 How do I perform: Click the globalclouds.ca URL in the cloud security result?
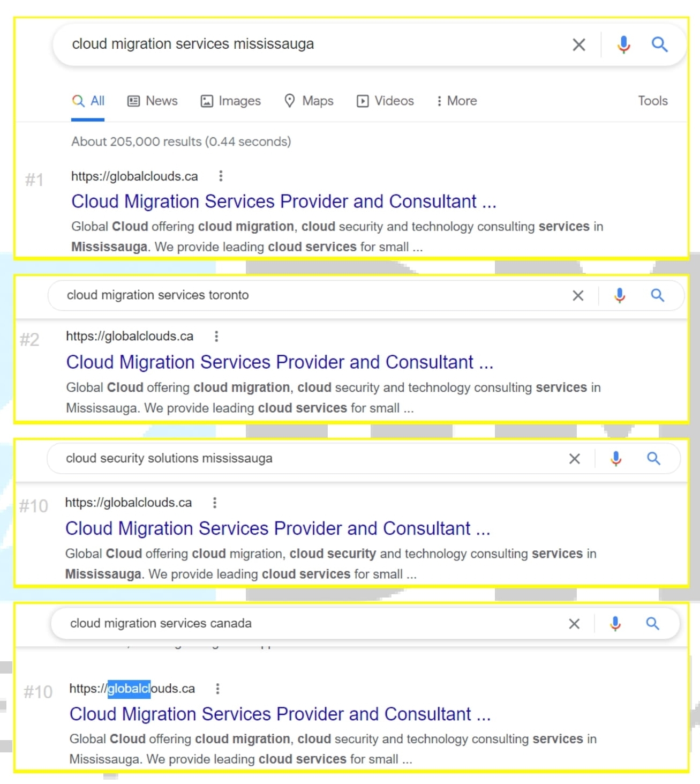point(129,503)
